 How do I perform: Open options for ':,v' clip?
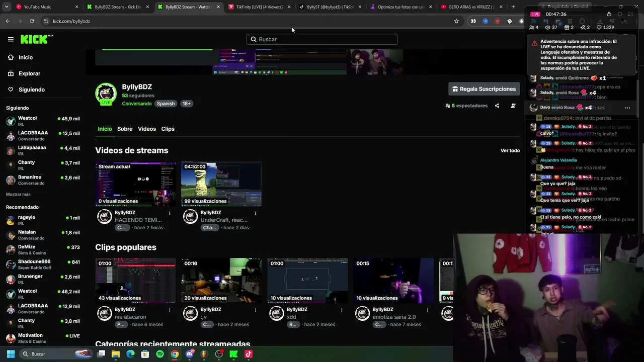tap(256, 310)
